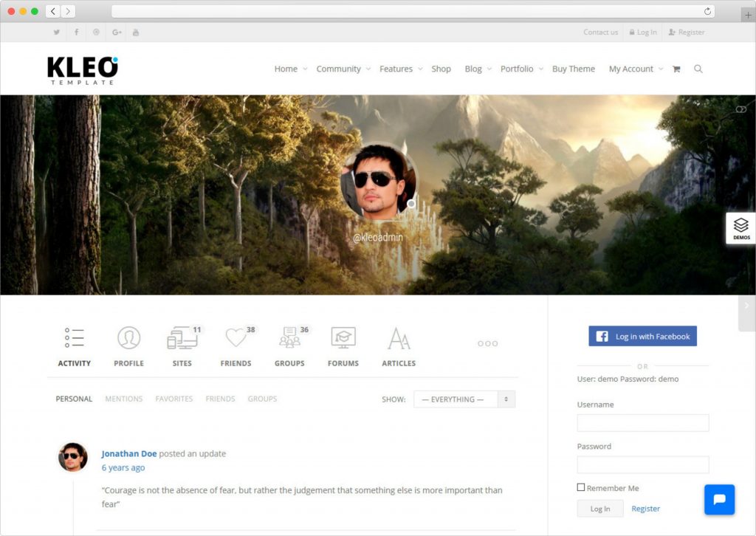Open the shopping cart icon
Viewport: 756px width, 536px height.
click(676, 69)
